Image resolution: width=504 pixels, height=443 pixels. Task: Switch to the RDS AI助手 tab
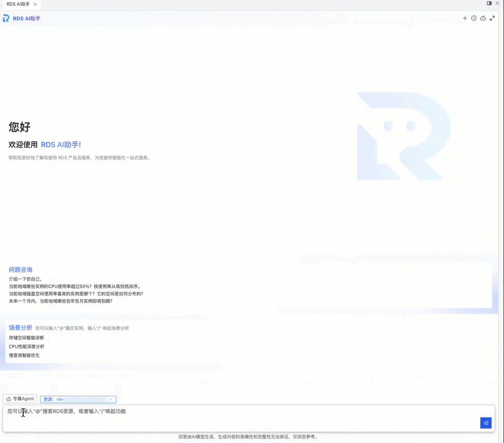[x=18, y=4]
